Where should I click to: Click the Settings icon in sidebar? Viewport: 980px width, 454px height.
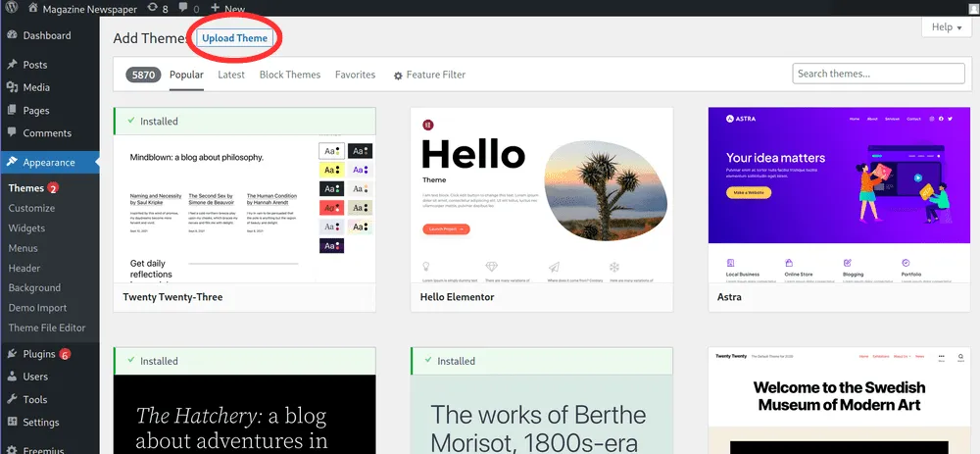pos(12,422)
